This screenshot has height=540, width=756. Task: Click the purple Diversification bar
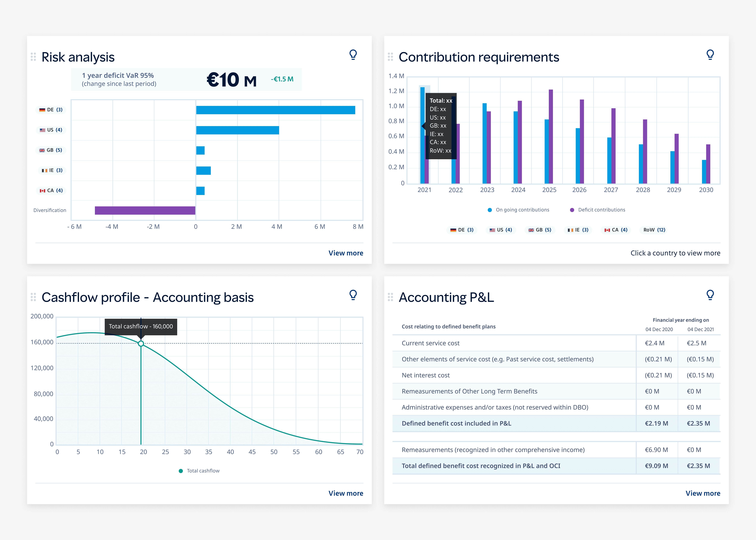click(145, 210)
